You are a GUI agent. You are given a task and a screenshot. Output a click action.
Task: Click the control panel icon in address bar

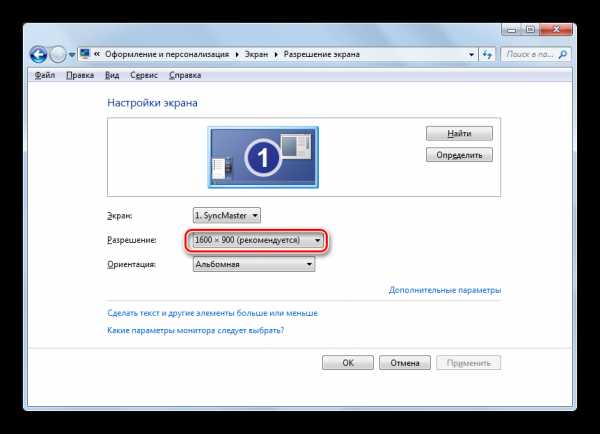(x=85, y=54)
